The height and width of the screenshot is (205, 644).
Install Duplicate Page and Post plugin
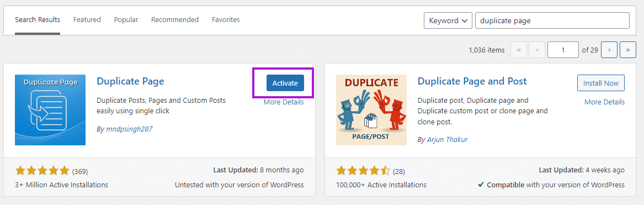pyautogui.click(x=601, y=83)
